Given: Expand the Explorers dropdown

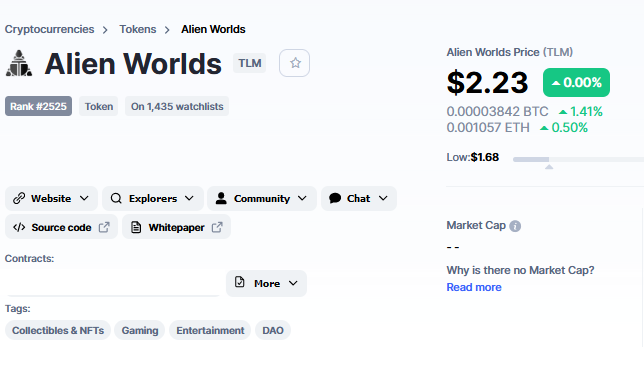Looking at the screenshot, I should coord(153,198).
